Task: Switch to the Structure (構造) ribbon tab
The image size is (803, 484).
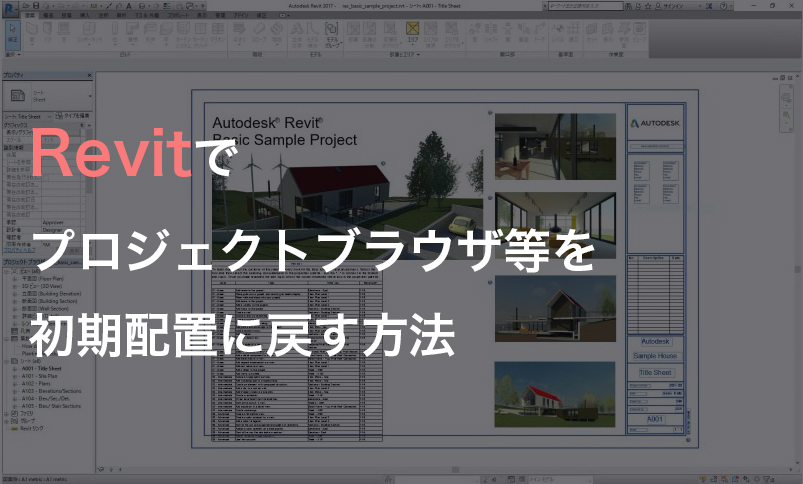Action: point(48,15)
